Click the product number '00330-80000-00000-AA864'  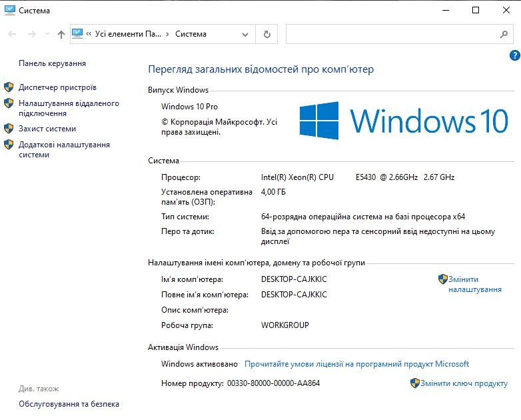coord(273,383)
